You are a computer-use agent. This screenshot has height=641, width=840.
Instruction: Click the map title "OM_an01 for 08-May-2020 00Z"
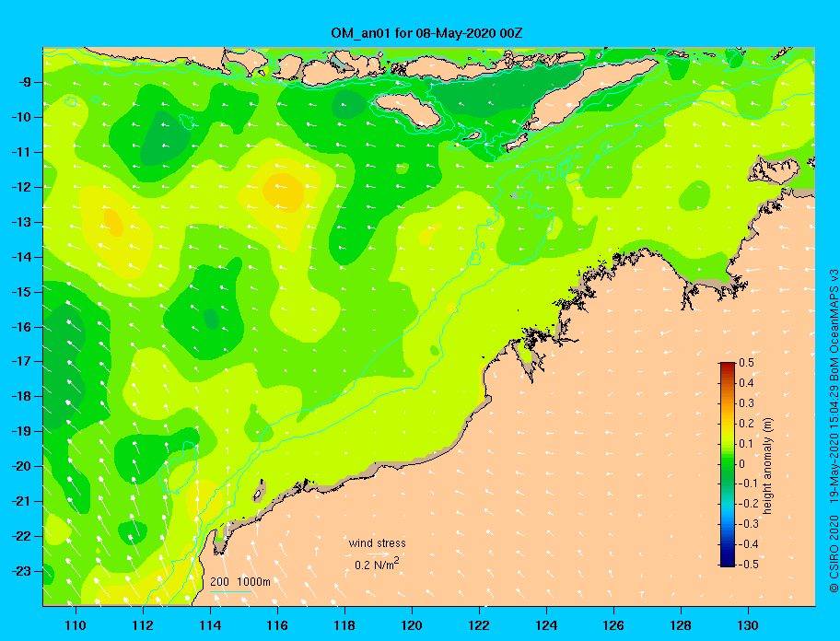click(426, 33)
